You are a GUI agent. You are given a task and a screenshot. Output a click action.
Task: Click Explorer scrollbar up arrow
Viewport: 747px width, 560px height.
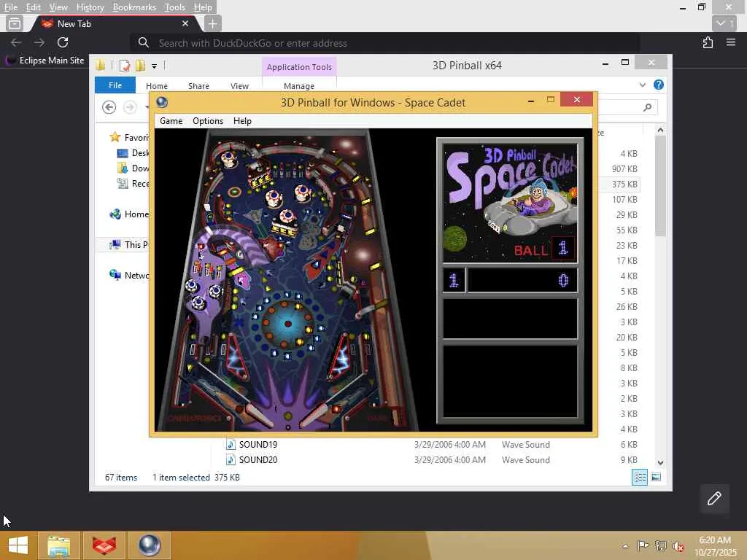pos(660,130)
